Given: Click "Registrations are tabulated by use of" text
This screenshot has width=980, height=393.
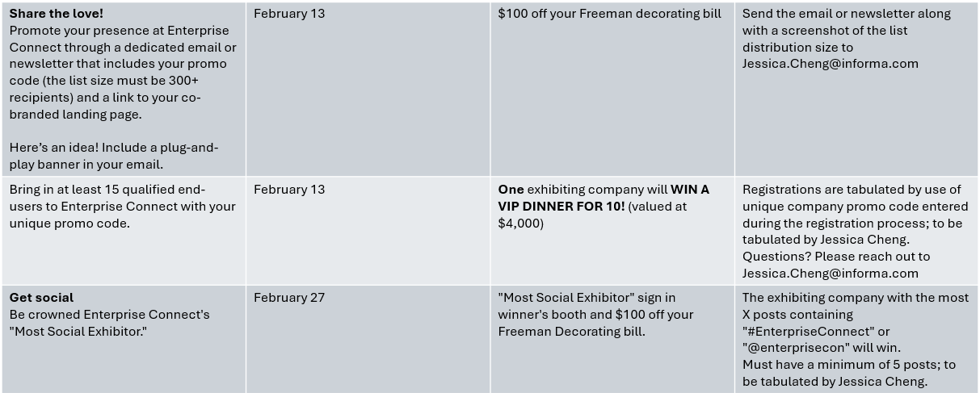Looking at the screenshot, I should (852, 190).
